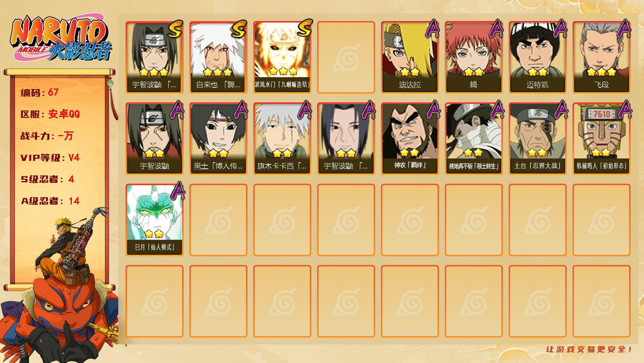The image size is (644, 363).
Task: Click the 区服 安卓QQ text
Action: tap(50, 114)
